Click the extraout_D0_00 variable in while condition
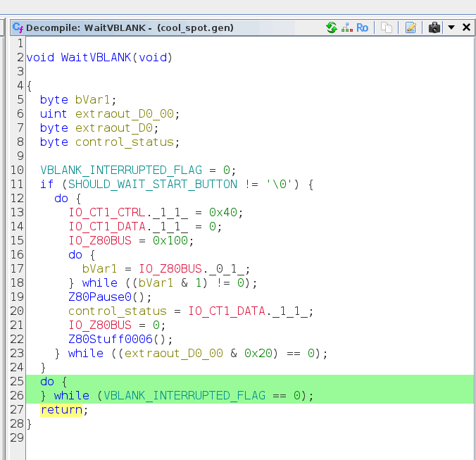Screen dimensions: 476x460 [173, 353]
